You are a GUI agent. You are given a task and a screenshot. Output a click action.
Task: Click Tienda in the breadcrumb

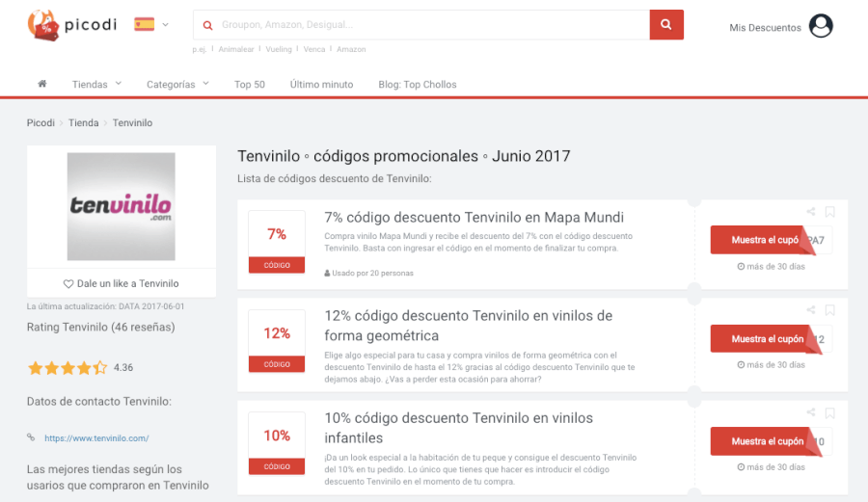tap(84, 122)
